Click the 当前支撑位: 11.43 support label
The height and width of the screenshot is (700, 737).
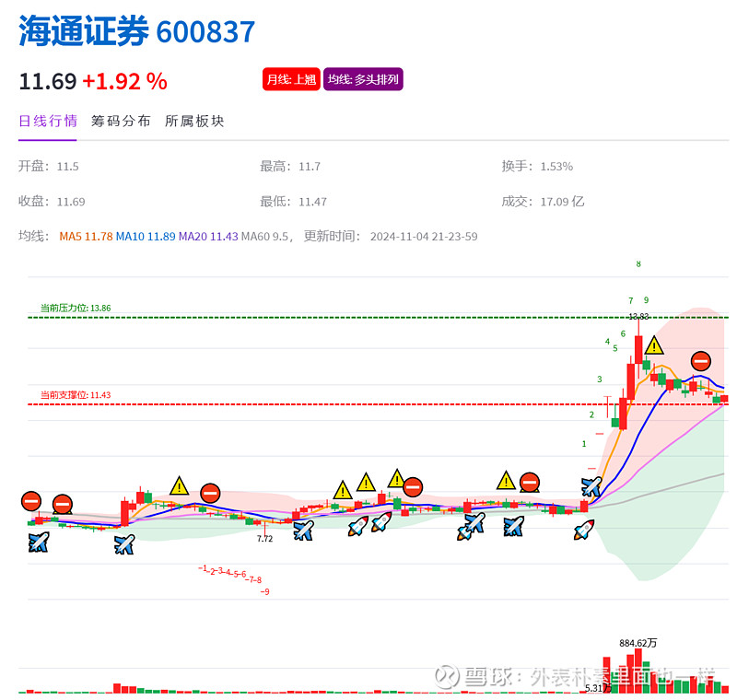tap(76, 395)
